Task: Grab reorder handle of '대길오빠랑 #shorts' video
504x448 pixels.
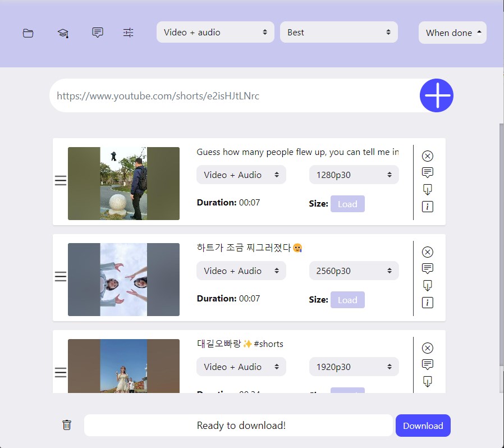Action: 61,372
